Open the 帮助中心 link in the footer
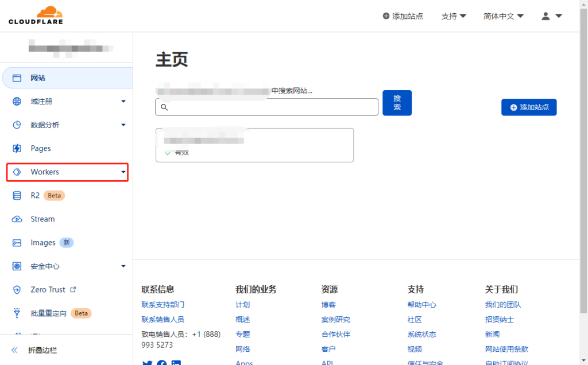 point(421,304)
